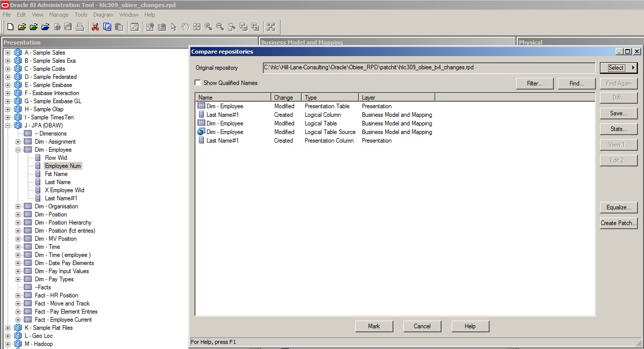
Task: Click the Row Wid column icon
Action: coord(38,158)
